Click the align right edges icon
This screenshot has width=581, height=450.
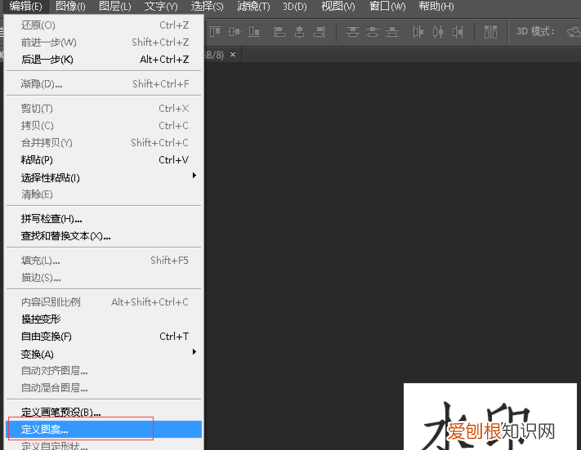319,32
